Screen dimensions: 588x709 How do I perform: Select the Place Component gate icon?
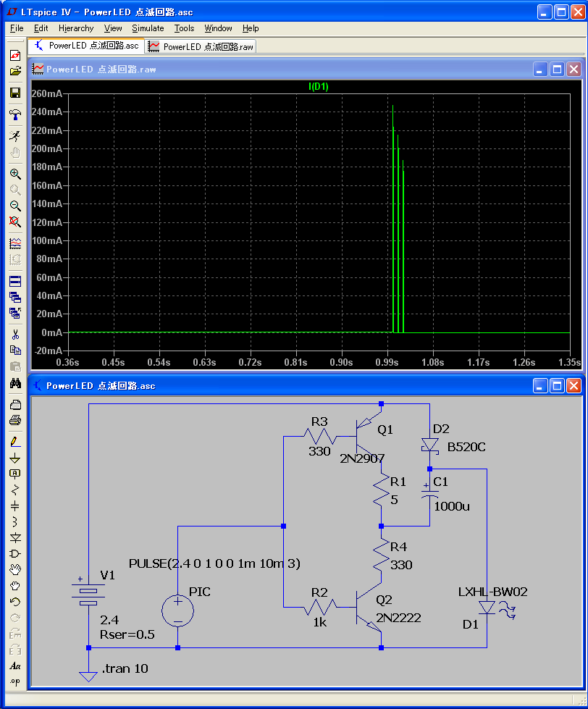tap(15, 553)
